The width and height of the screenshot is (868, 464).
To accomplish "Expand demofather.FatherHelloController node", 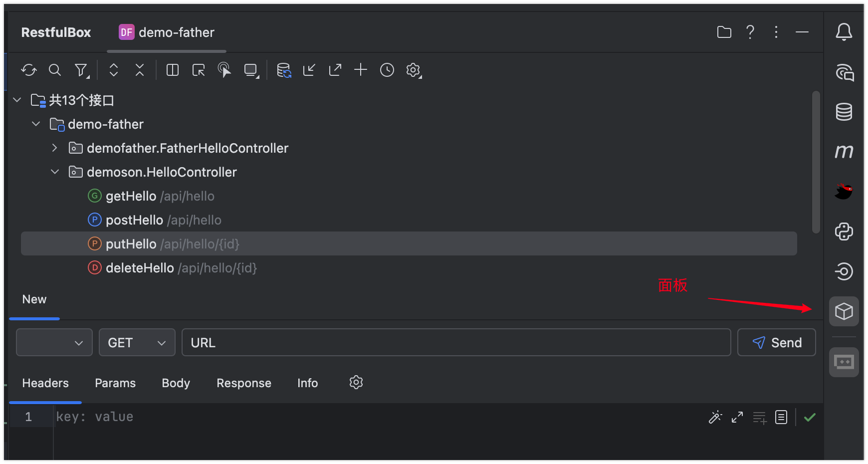I will coord(55,148).
